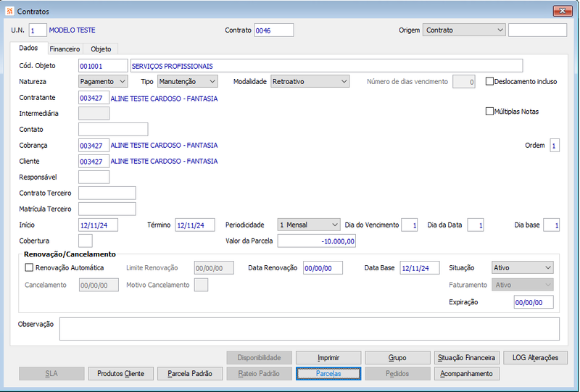Expand the Modalidade combo box
The width and height of the screenshot is (580, 392).
tap(310, 81)
